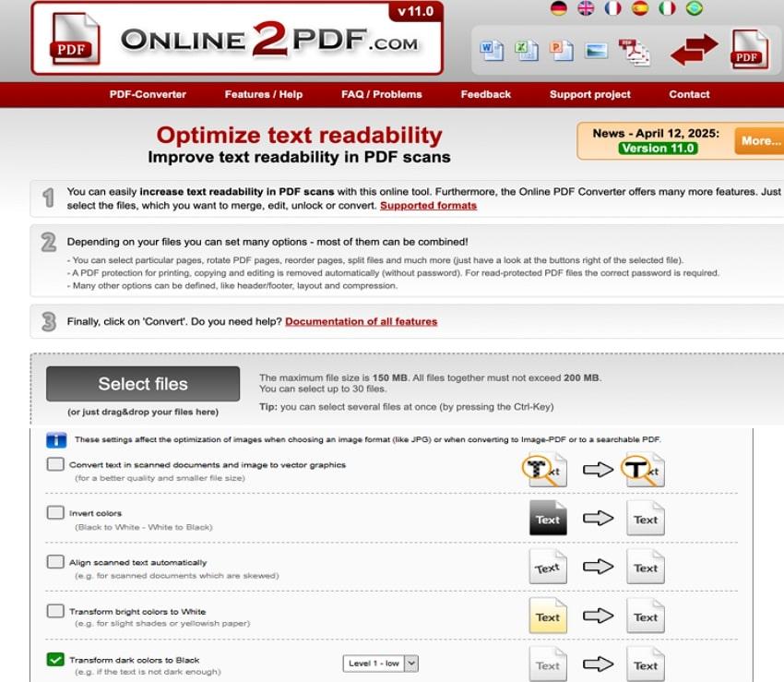This screenshot has width=784, height=682.
Task: Switch language to English UK flag
Action: pyautogui.click(x=586, y=8)
